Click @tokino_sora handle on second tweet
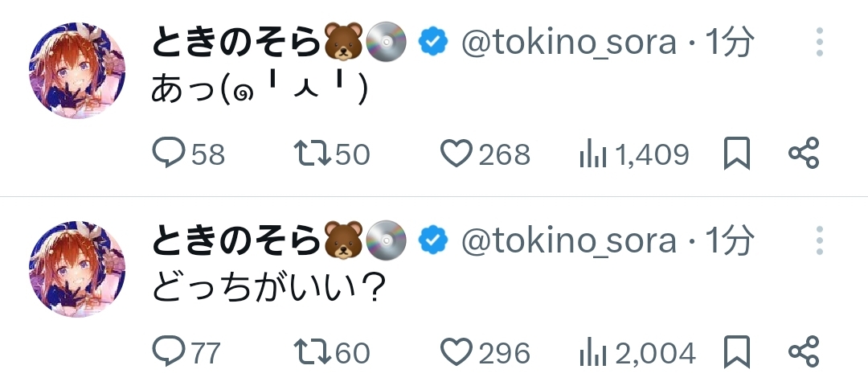Viewport: 868px width, 390px height. click(567, 240)
